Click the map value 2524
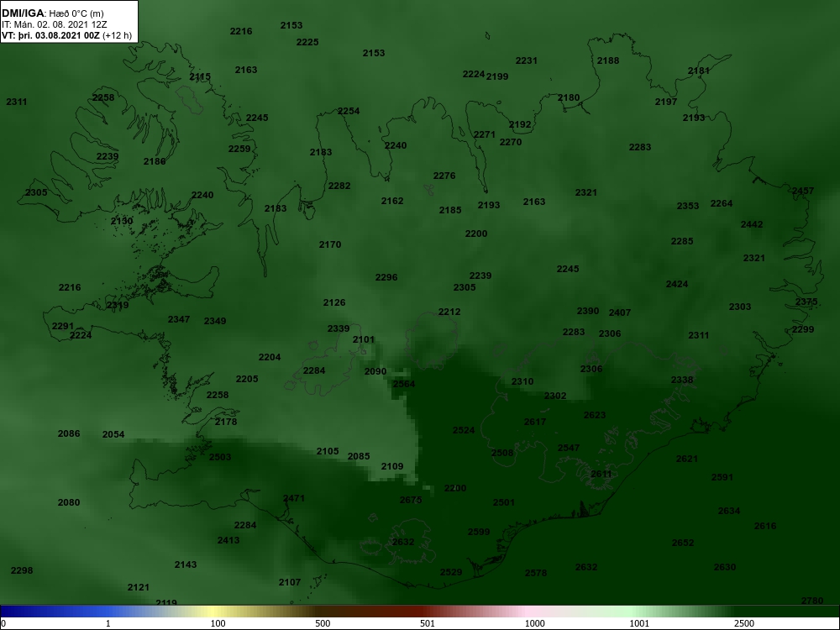Viewport: 840px width, 630px height. pyautogui.click(x=464, y=430)
